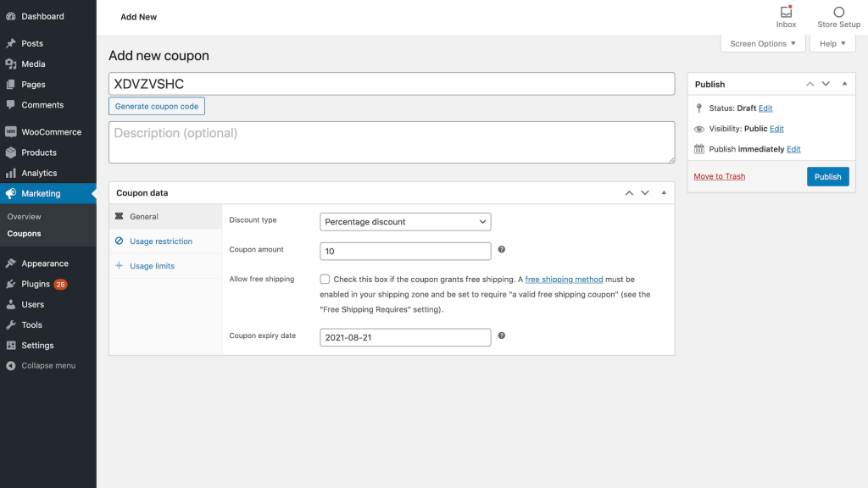Screen dimensions: 868x488
Task: Open the Plugins section in the sidebar
Action: point(36,284)
